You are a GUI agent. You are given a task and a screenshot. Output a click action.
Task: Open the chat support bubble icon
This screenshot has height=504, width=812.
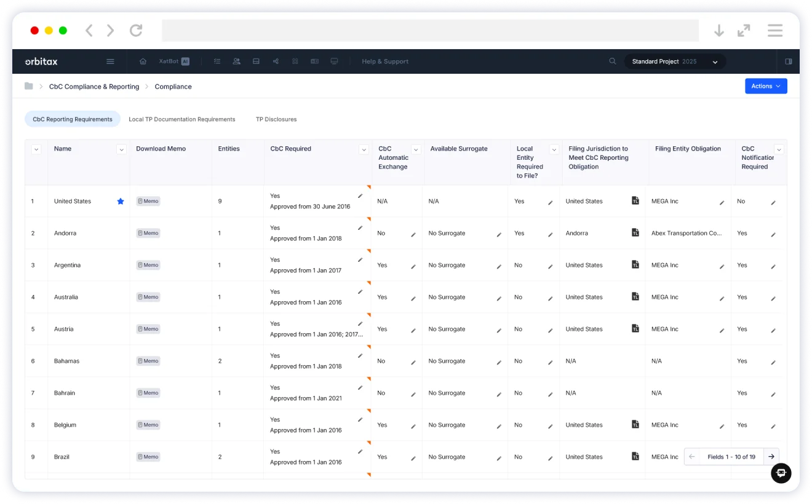pyautogui.click(x=781, y=473)
